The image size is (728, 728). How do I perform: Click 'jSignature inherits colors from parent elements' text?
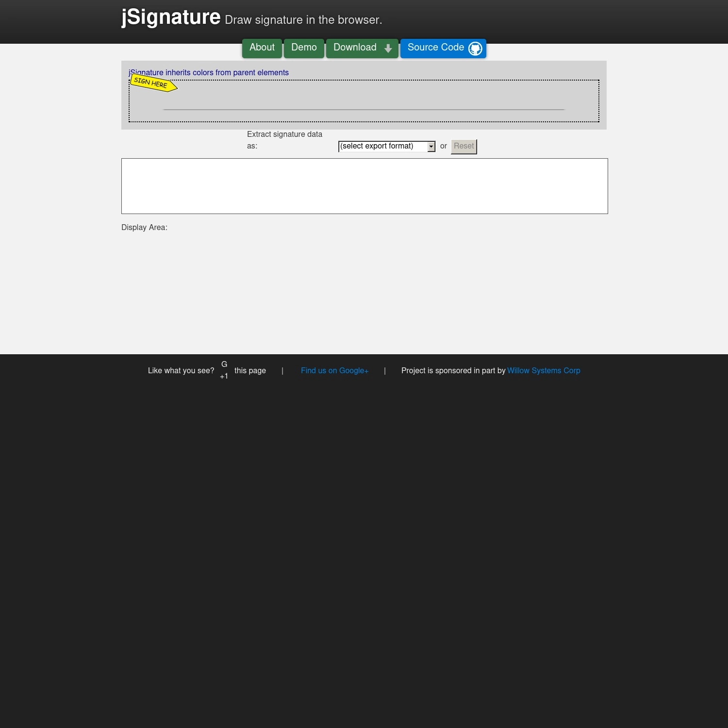(x=209, y=73)
